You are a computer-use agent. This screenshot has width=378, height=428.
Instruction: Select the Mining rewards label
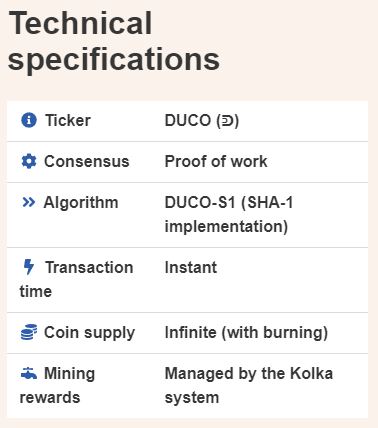pos(57,385)
